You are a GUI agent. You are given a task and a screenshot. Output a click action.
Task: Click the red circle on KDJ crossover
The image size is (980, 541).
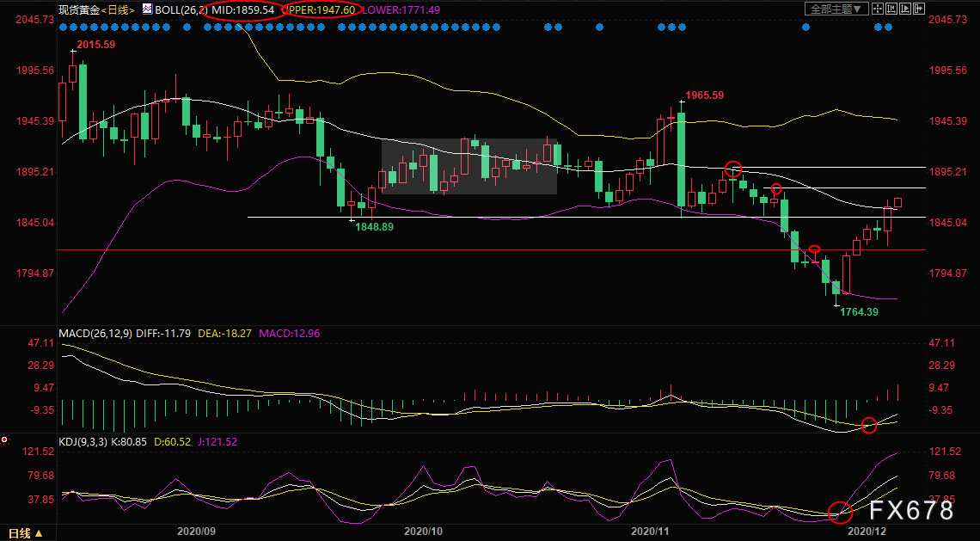[x=840, y=512]
